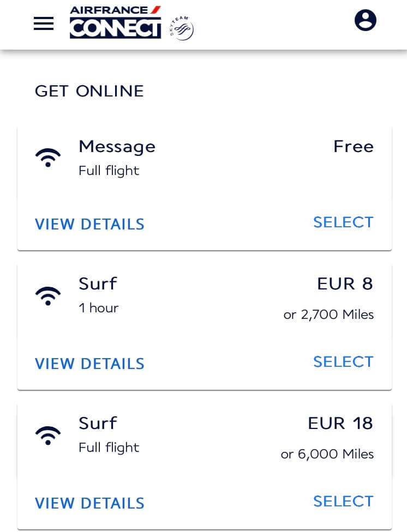Screen dimensions: 407x532
Task: Click the GET ONLINE heading
Action: pos(89,91)
